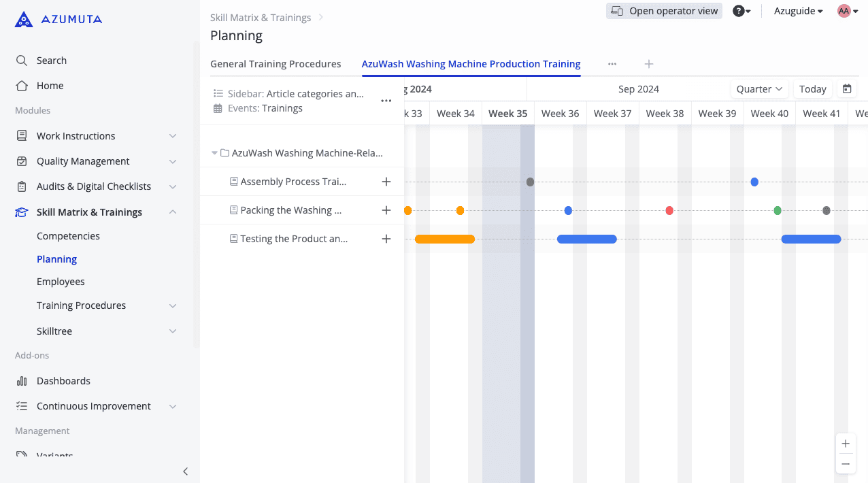The width and height of the screenshot is (868, 483).
Task: Click the Today button
Action: click(812, 89)
